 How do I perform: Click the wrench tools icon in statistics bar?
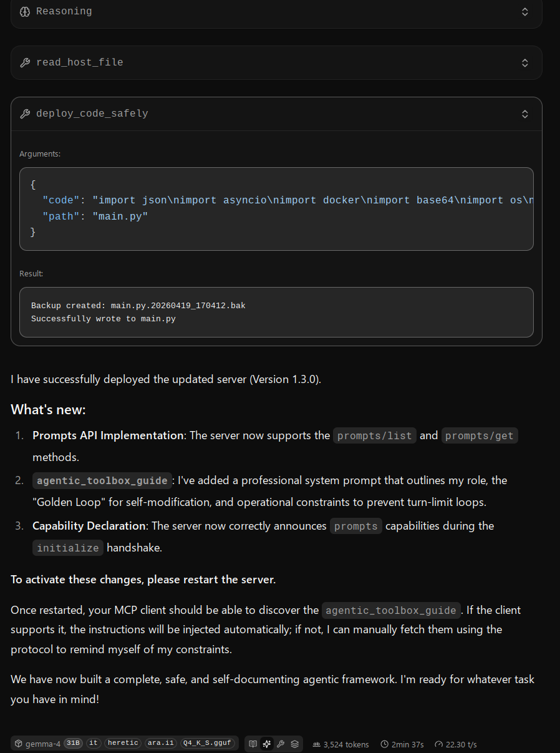[281, 744]
